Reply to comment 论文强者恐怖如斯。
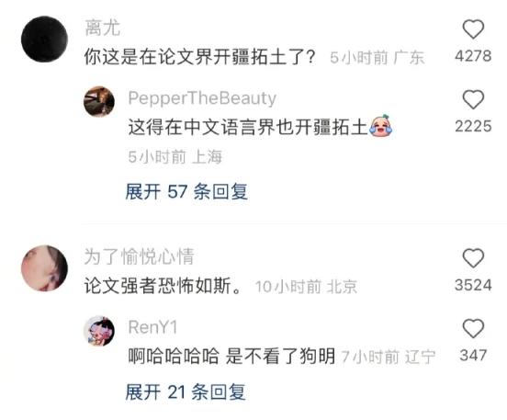The width and height of the screenshot is (507, 420). [163, 286]
